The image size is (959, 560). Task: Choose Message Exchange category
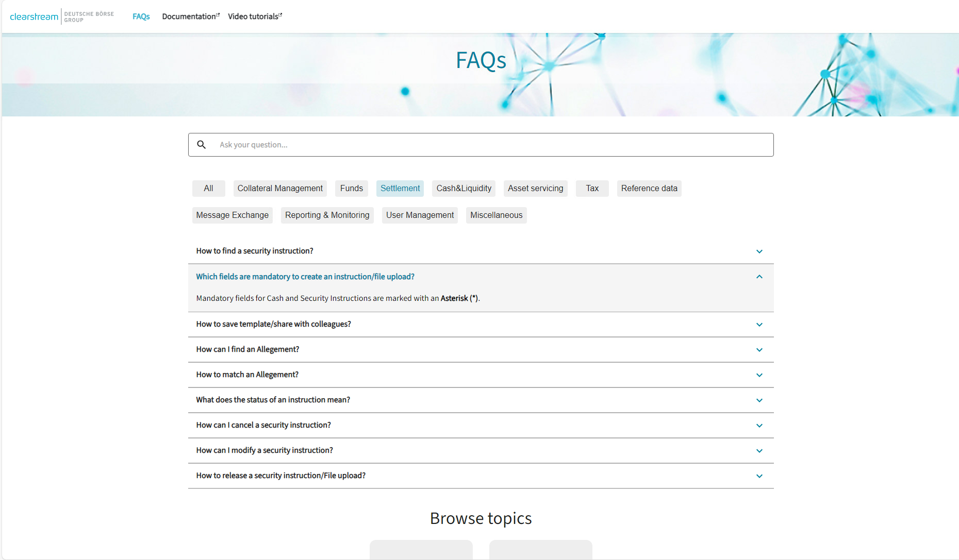coord(232,215)
